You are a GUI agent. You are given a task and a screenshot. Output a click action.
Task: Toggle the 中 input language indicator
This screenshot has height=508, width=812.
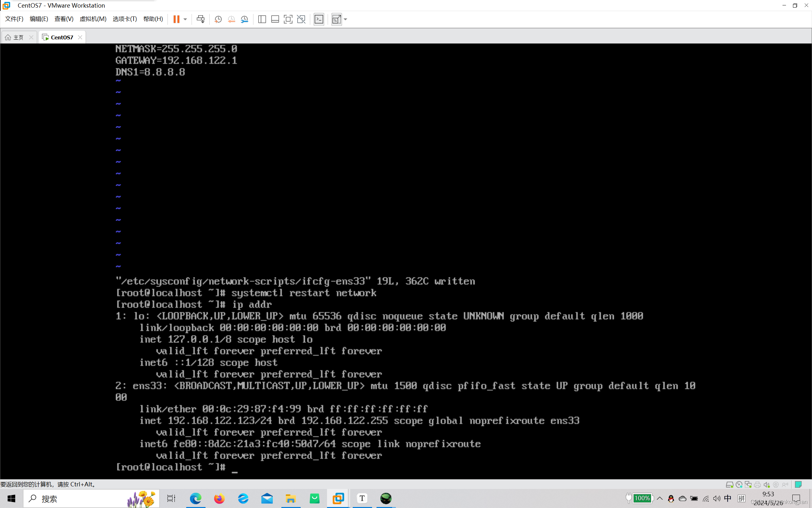coord(728,498)
